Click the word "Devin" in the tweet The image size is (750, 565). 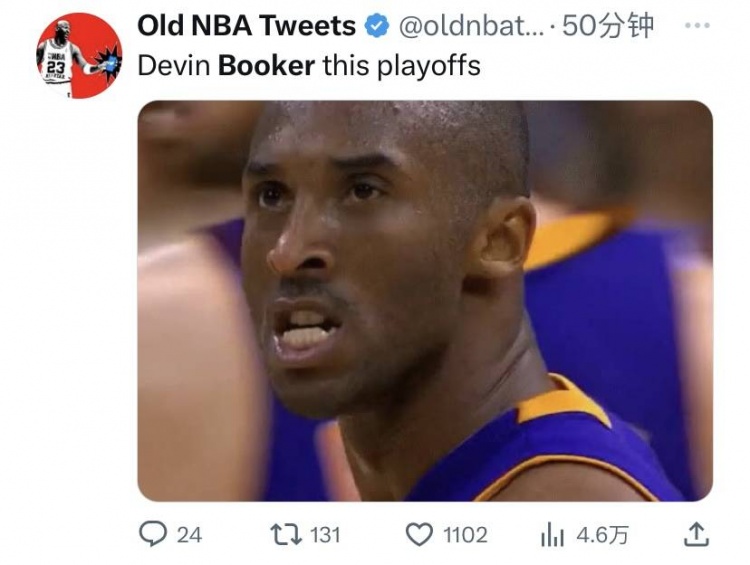[x=174, y=66]
